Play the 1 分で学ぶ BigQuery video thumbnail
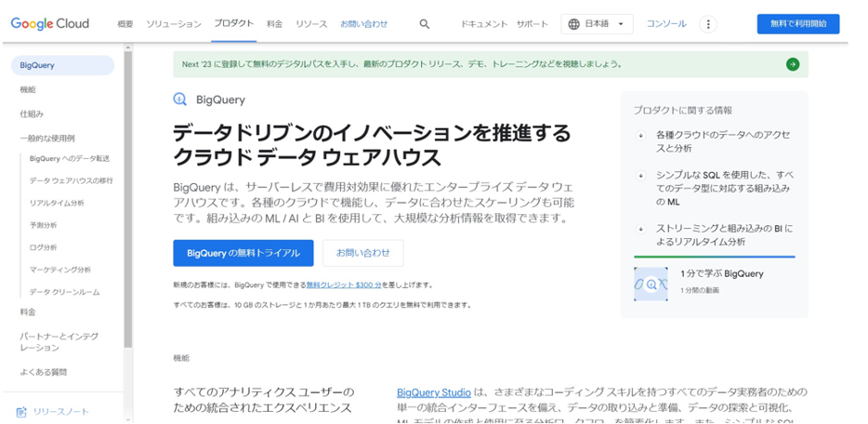The width and height of the screenshot is (868, 424). pyautogui.click(x=651, y=284)
